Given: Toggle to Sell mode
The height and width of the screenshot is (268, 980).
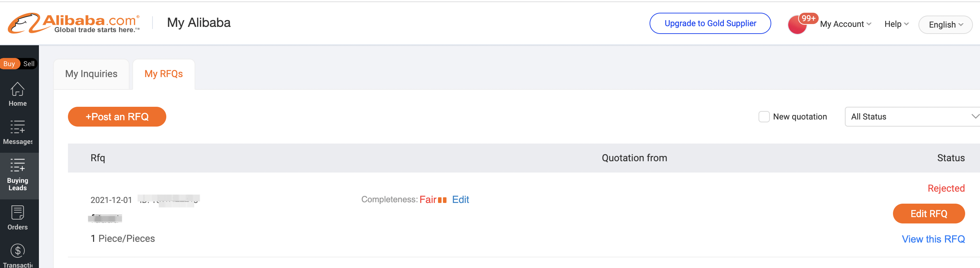Looking at the screenshot, I should click(29, 64).
